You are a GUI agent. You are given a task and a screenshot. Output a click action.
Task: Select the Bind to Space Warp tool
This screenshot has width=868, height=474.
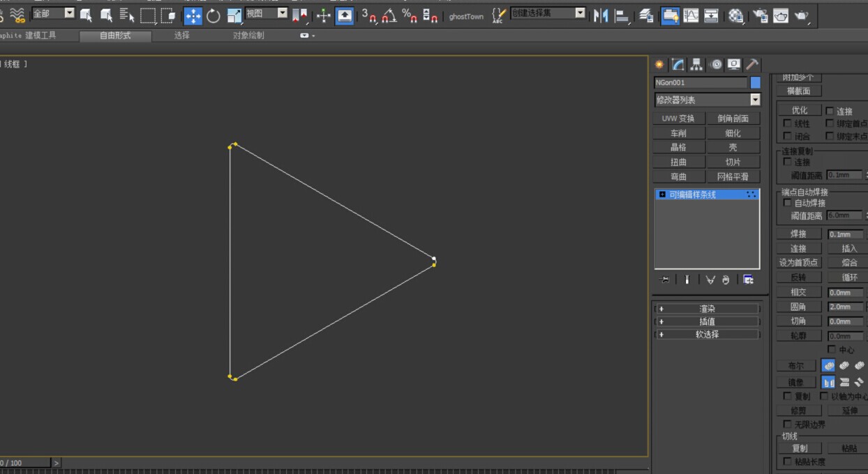tap(17, 15)
